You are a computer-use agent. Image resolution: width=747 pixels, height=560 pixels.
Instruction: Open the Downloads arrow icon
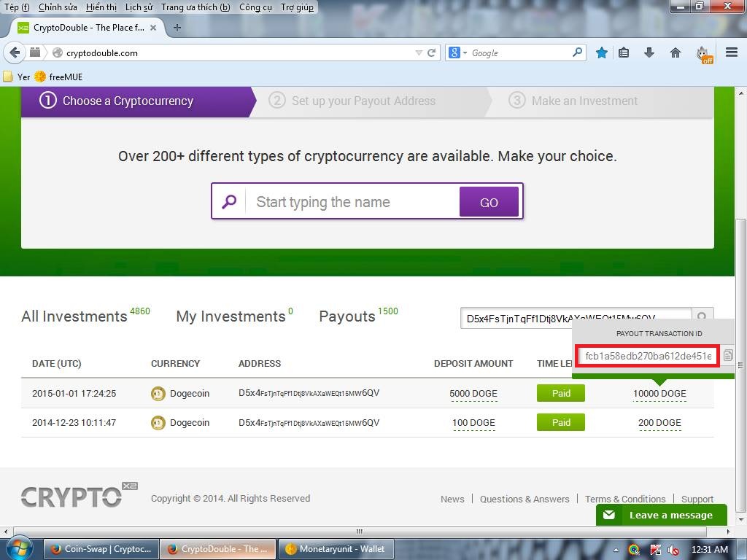649,52
